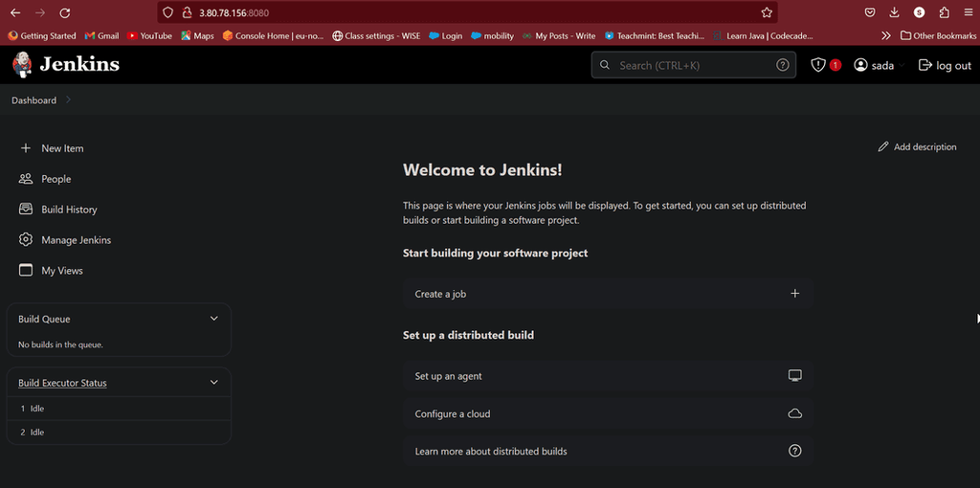Click the security warning shield icon
980x488 pixels.
[x=818, y=65]
